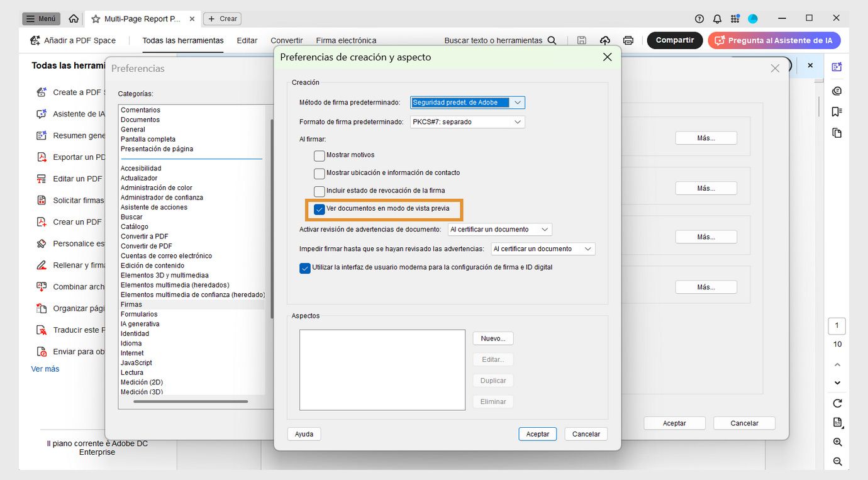Click the Ver más link
Viewport: 868px width, 480px height.
click(45, 369)
